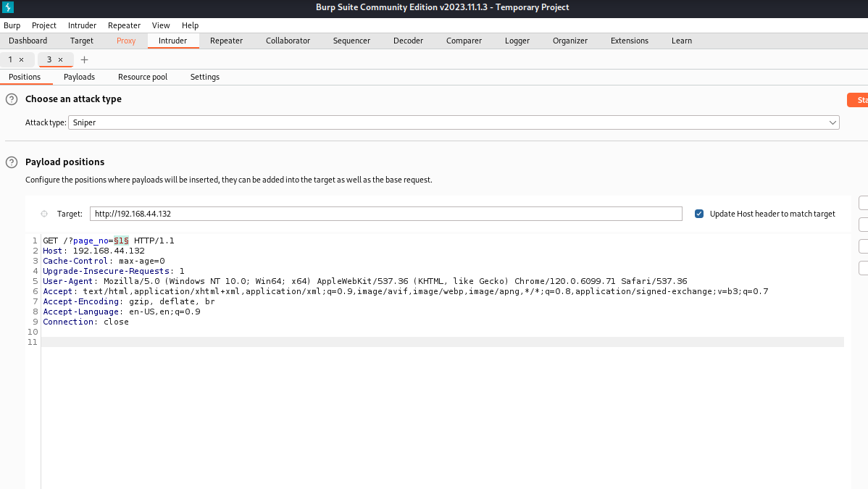Go to the Sequencer tab
868x489 pixels.
pyautogui.click(x=351, y=41)
